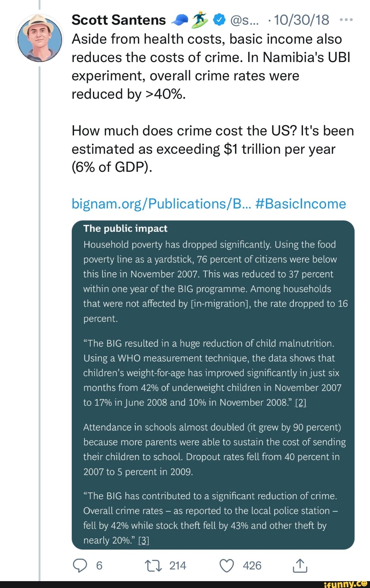Click the blue verified checkmark badge
Viewport: 370px width, 588px height.
pos(219,20)
